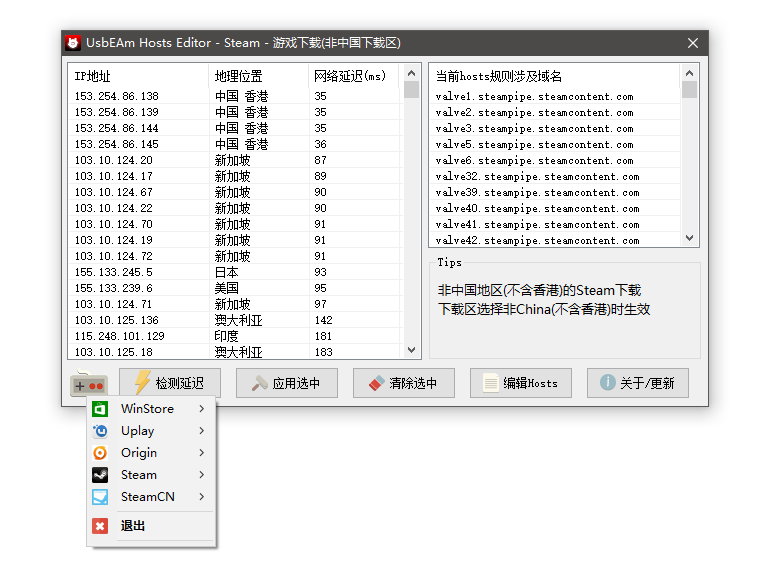Click the domain list scroll down arrow

pos(690,238)
